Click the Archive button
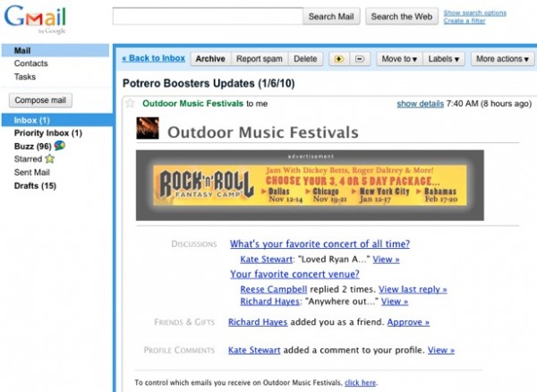 [x=210, y=59]
